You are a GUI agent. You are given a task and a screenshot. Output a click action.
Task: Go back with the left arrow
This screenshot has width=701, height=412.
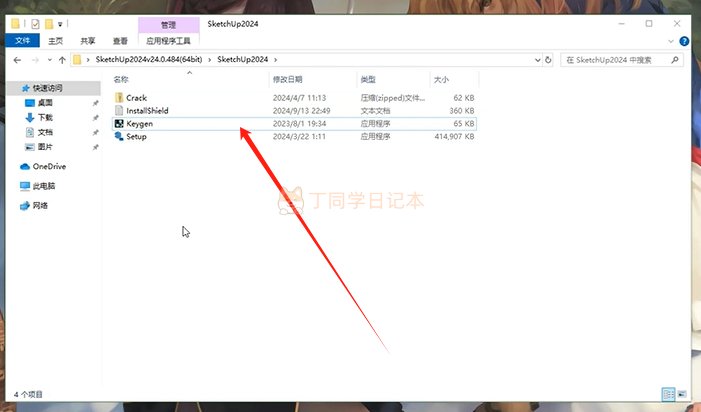pos(17,60)
